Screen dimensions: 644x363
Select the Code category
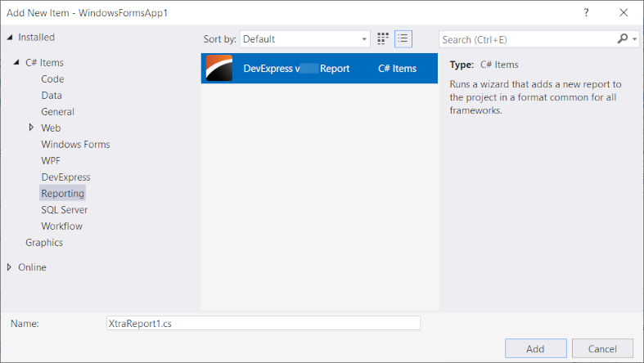(52, 78)
